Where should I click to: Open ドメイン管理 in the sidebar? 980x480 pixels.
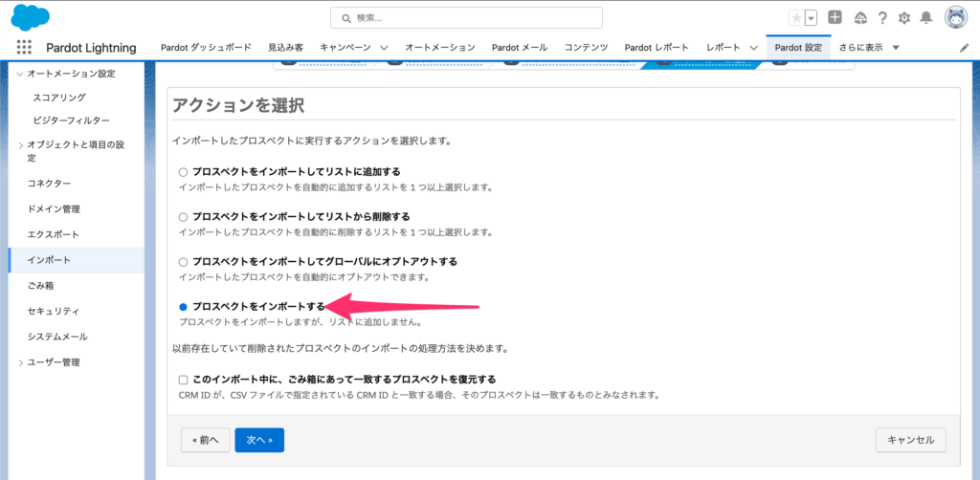(54, 209)
